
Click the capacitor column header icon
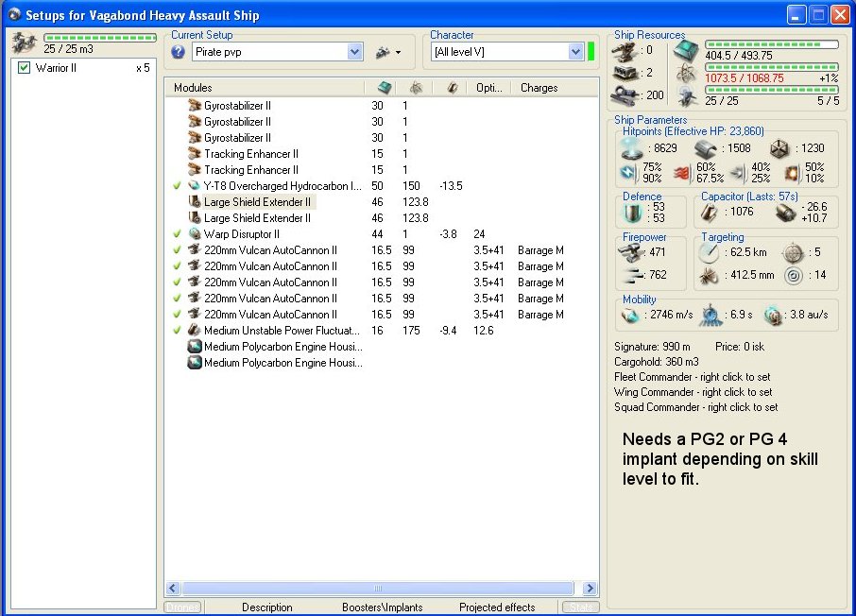[452, 87]
